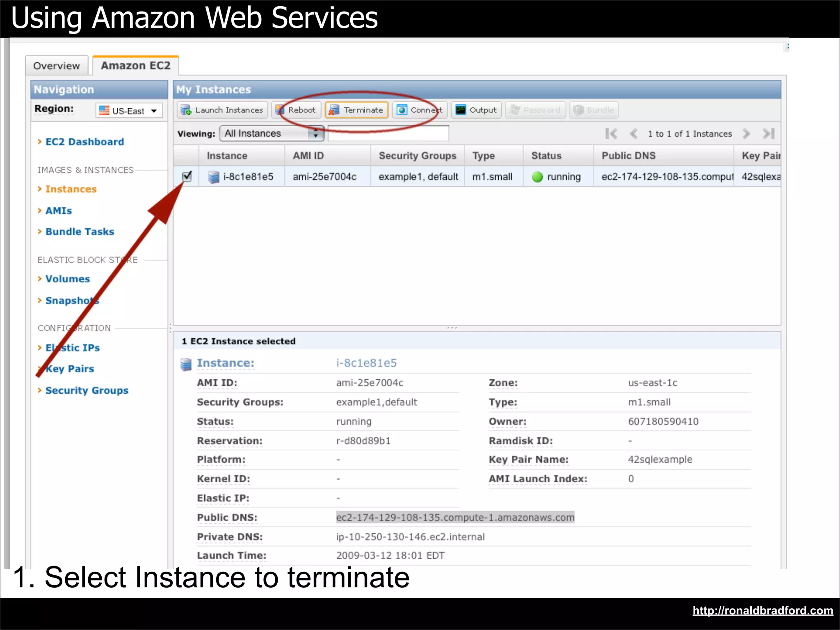Click the Reboot button
Screen dimensions: 840x630
click(296, 110)
